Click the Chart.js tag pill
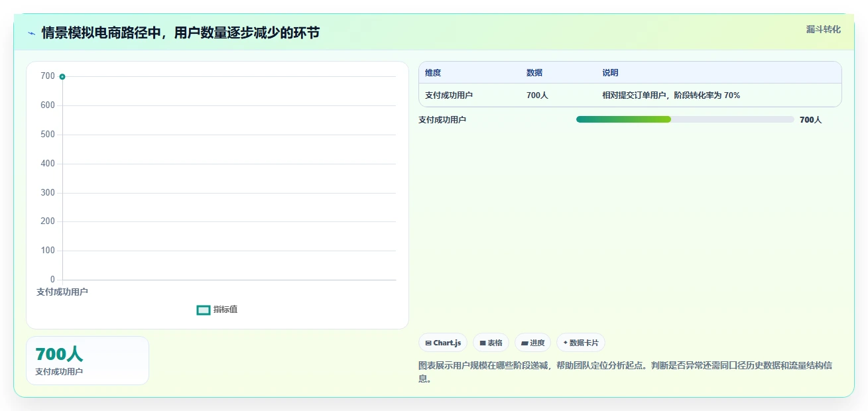868x411 pixels. [x=443, y=343]
